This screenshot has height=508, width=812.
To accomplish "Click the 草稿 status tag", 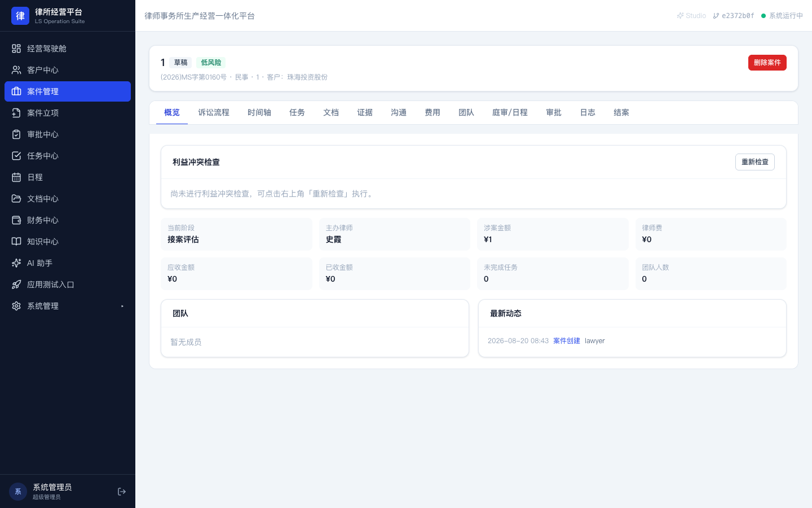I will click(x=180, y=63).
